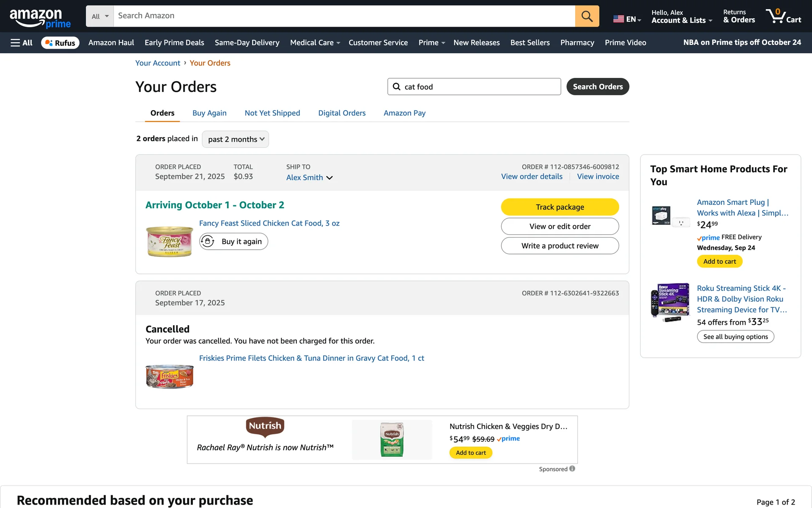Viewport: 812px width, 508px height.
Task: Expand the past 2 months filter
Action: (x=236, y=139)
